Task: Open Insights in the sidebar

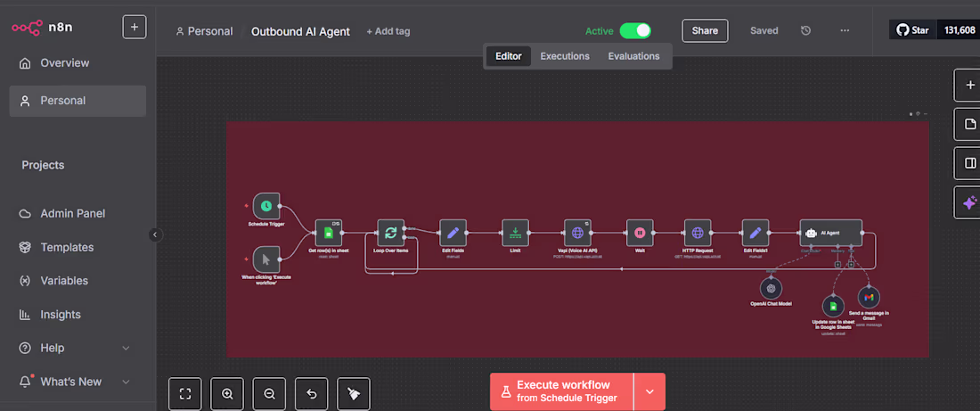Action: coord(78,315)
